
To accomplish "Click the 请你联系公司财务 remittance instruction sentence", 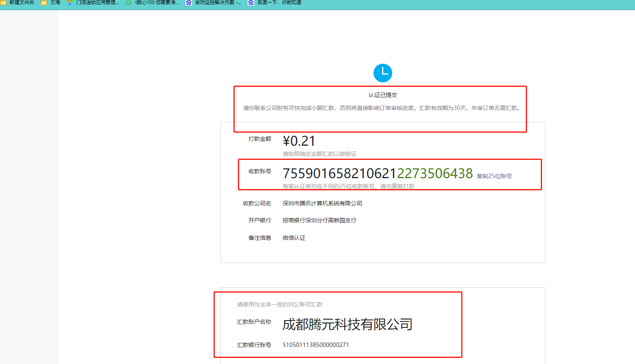I will [382, 108].
